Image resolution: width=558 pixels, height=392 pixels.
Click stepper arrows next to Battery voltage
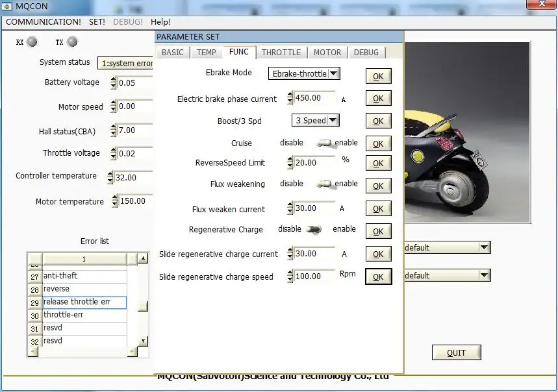114,83
